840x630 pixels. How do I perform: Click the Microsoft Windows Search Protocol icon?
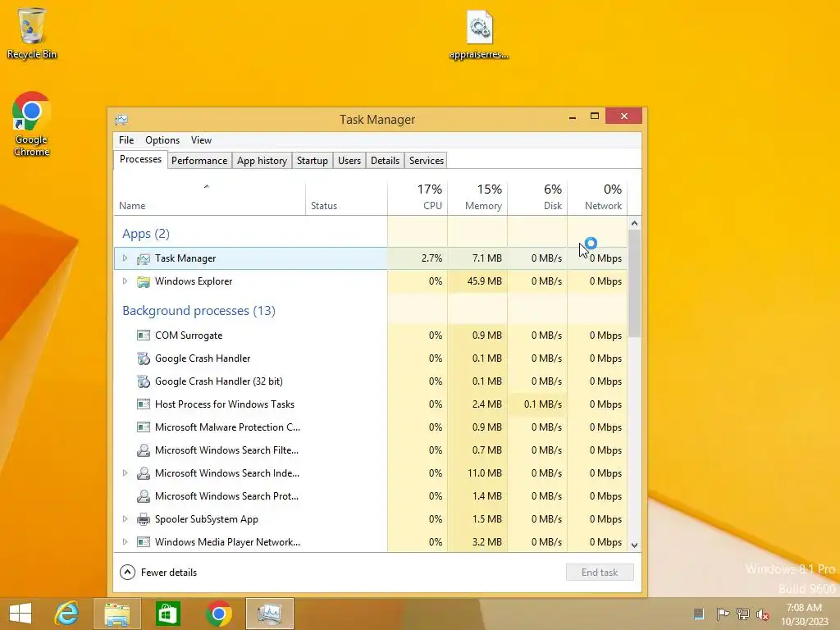point(143,496)
